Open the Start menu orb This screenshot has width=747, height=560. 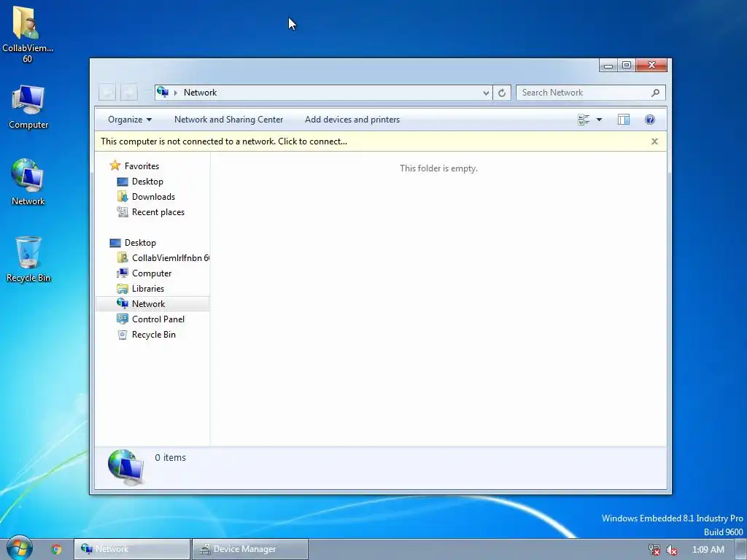[20, 548]
